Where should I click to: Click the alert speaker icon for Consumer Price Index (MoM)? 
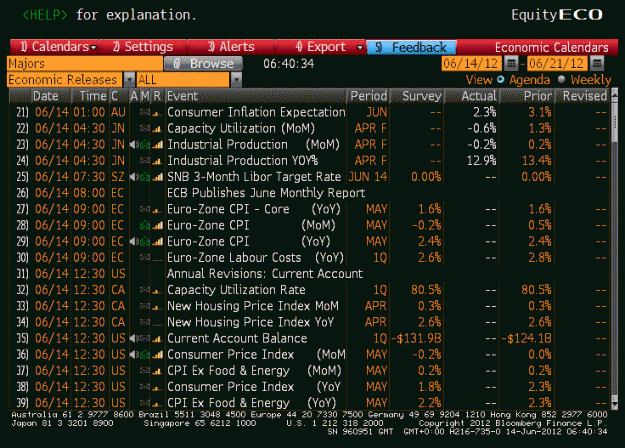pos(134,354)
